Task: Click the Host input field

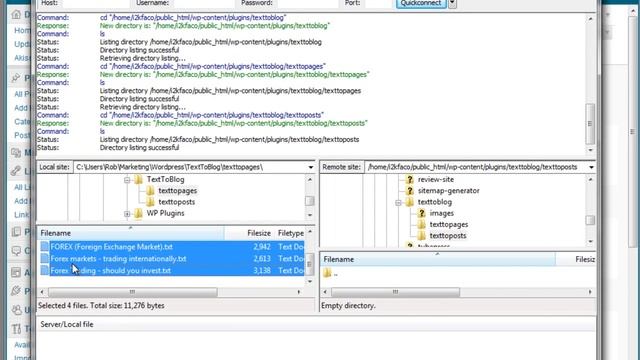Action: (96, 3)
